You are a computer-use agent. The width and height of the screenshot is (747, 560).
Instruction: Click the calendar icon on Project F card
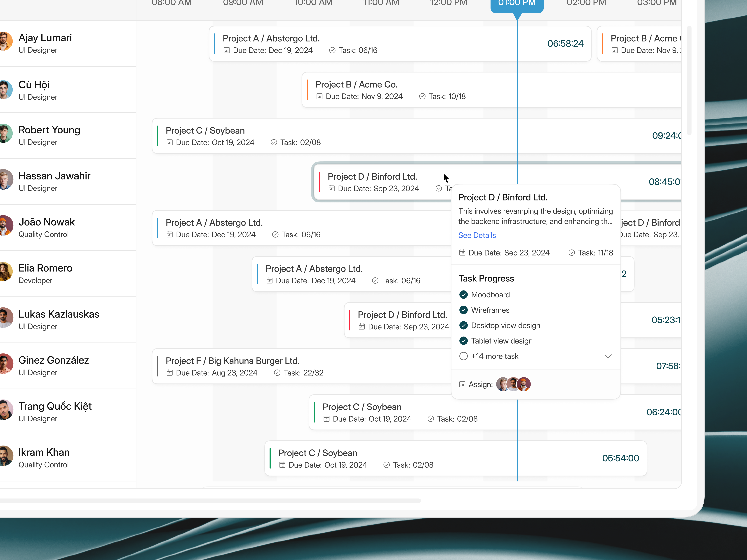coord(170,372)
